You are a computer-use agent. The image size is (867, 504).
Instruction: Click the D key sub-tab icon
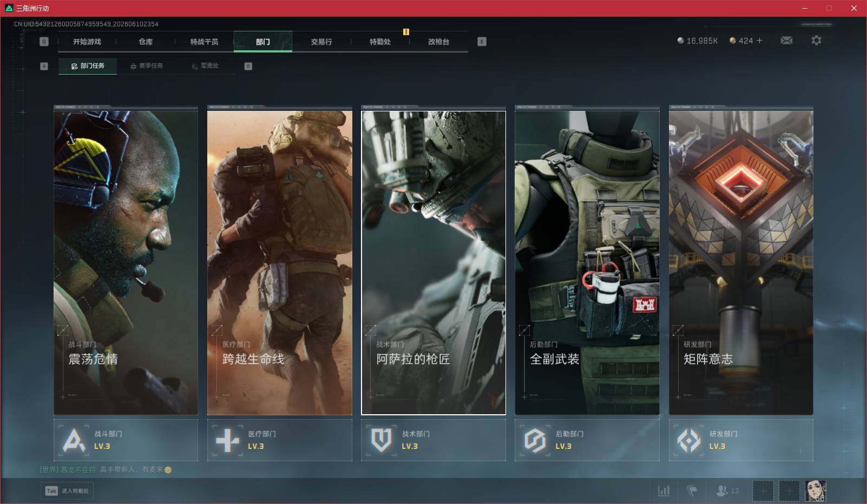[248, 66]
